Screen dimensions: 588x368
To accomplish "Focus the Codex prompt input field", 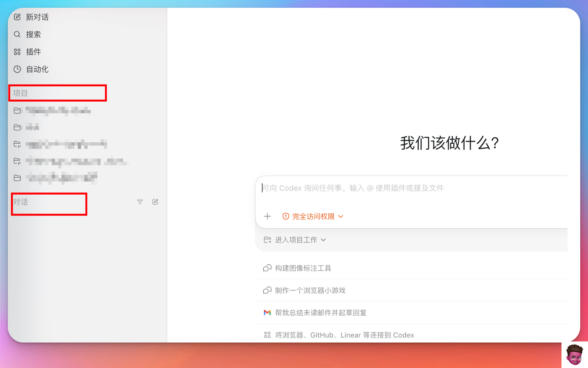I will pos(412,188).
